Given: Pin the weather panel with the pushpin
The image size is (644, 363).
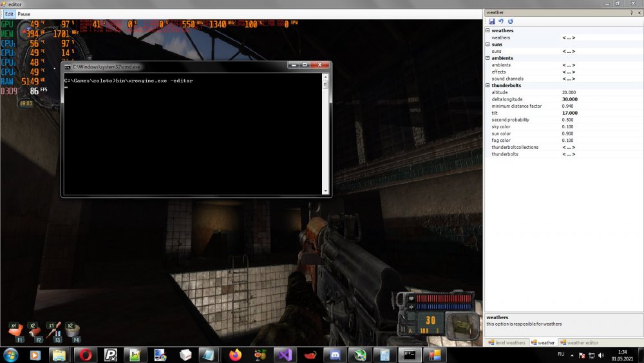Looking at the screenshot, I should tap(631, 13).
